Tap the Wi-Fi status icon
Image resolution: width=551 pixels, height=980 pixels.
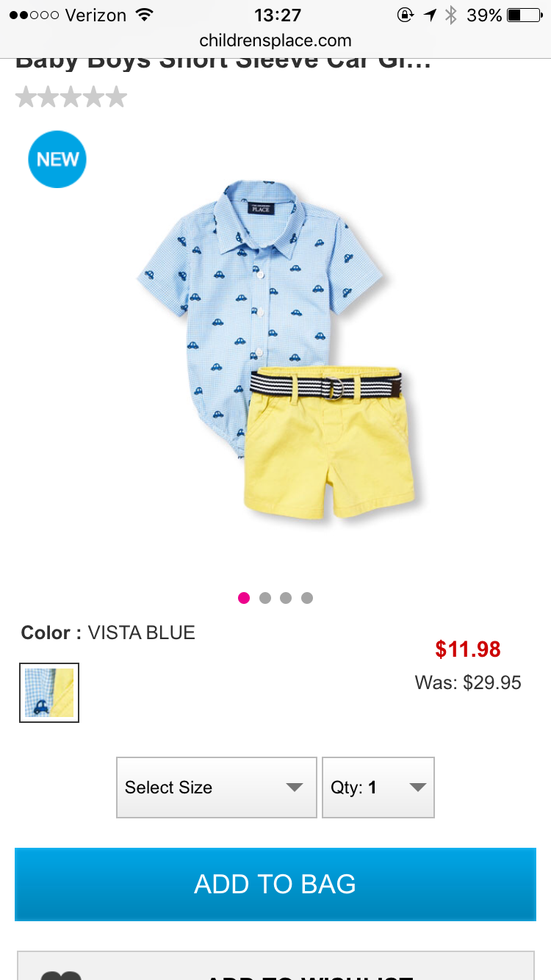pyautogui.click(x=145, y=15)
